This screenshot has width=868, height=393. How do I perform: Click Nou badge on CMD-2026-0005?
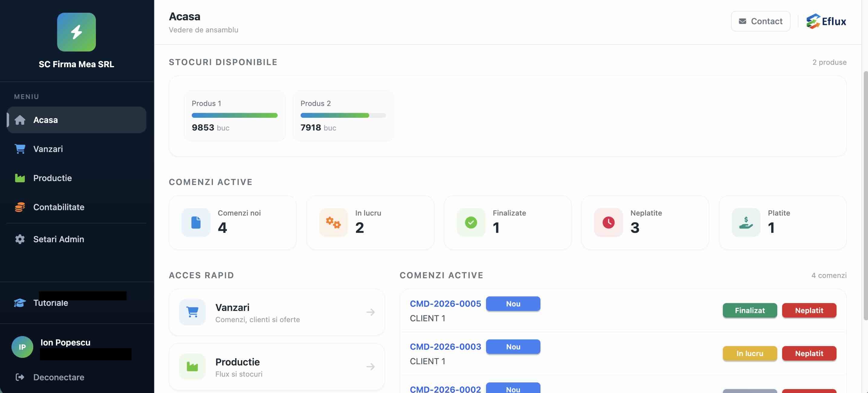coord(513,304)
